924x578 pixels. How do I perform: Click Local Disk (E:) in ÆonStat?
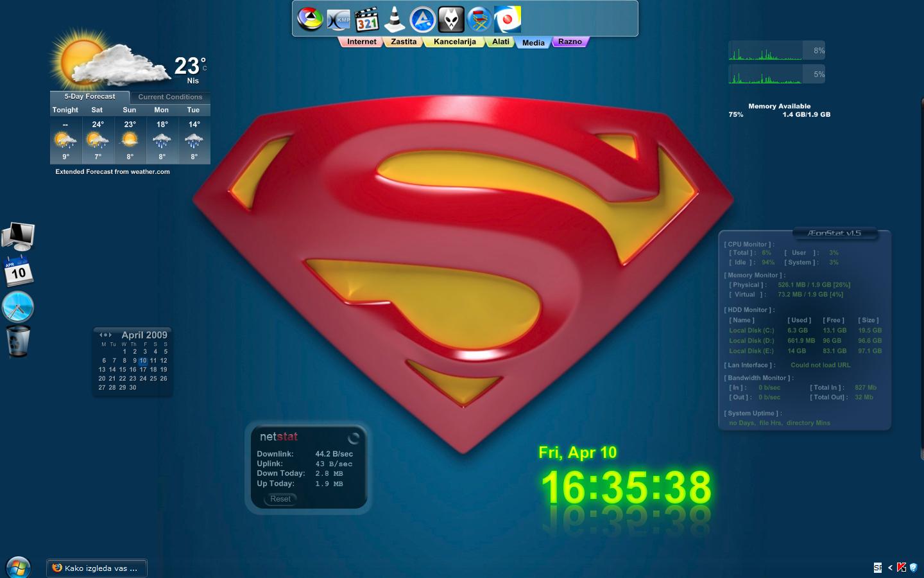(751, 351)
